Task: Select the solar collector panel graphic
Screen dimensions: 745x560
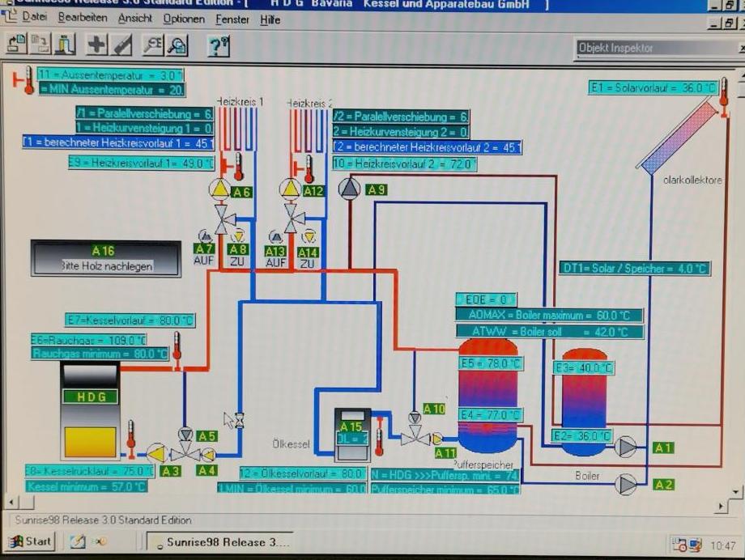Action: (678, 138)
